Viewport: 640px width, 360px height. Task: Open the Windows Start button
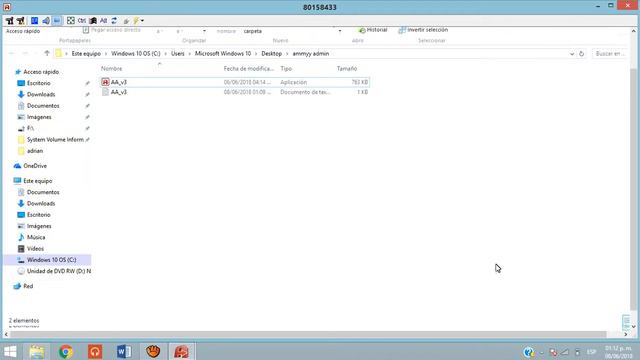pos(10,351)
